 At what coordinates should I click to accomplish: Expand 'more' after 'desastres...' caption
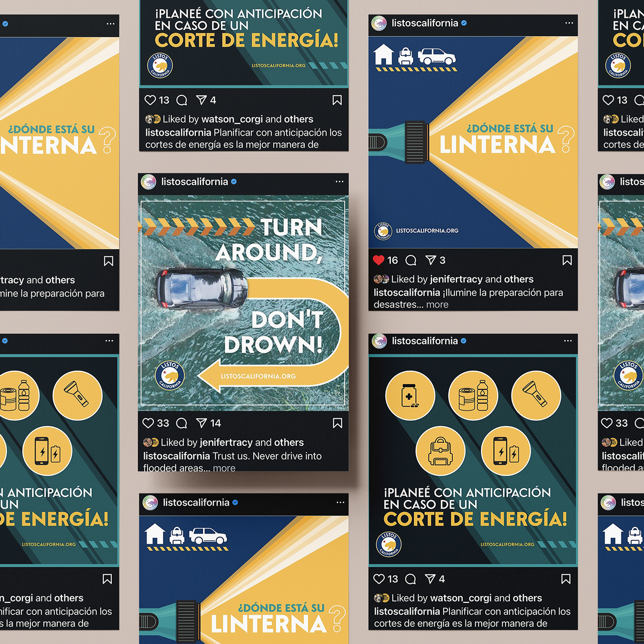click(x=437, y=305)
